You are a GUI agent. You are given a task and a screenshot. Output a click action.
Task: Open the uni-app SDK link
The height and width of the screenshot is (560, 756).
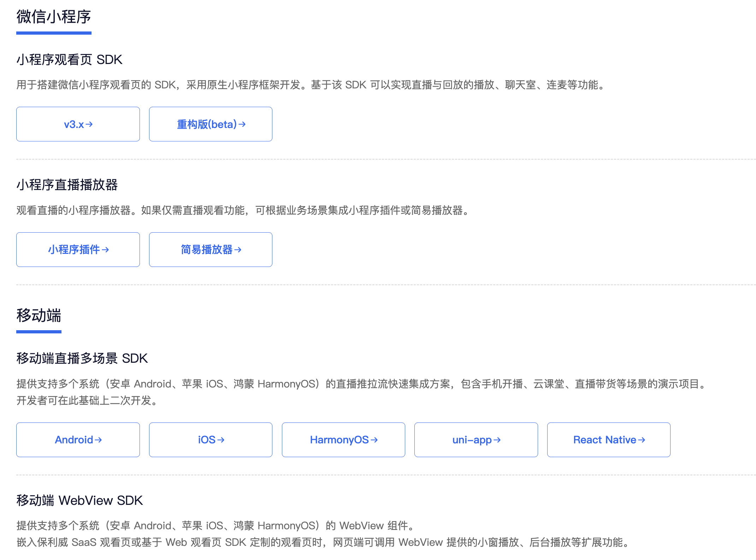click(476, 440)
